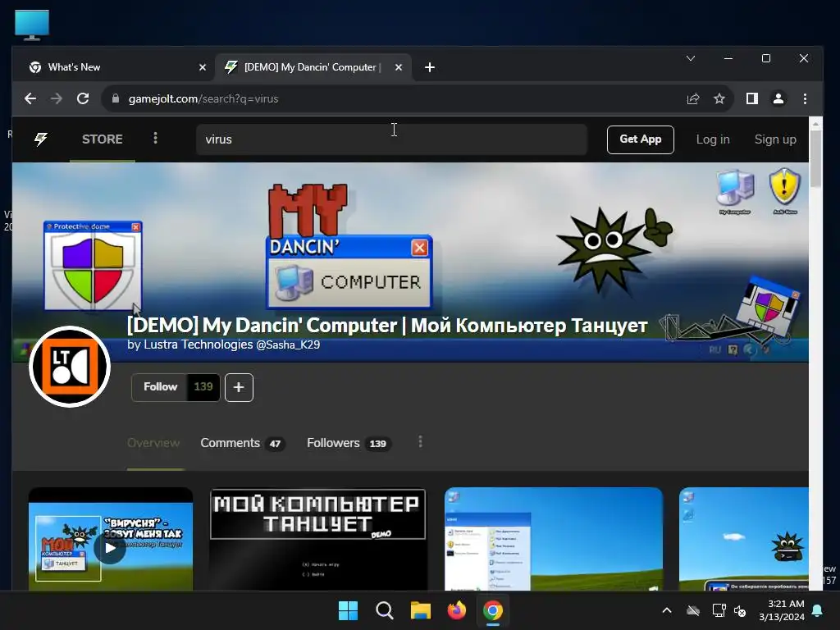The width and height of the screenshot is (840, 630).
Task: Close the My Dancin' Computer tab
Action: [399, 67]
